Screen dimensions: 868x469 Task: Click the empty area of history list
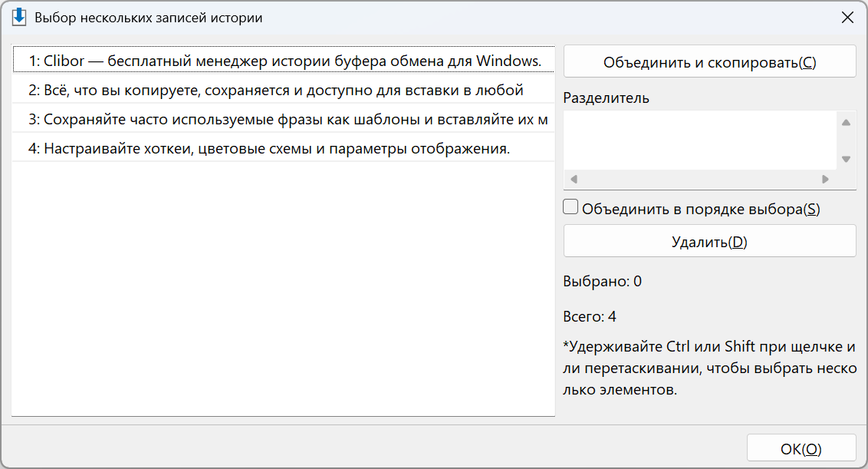coord(284,289)
